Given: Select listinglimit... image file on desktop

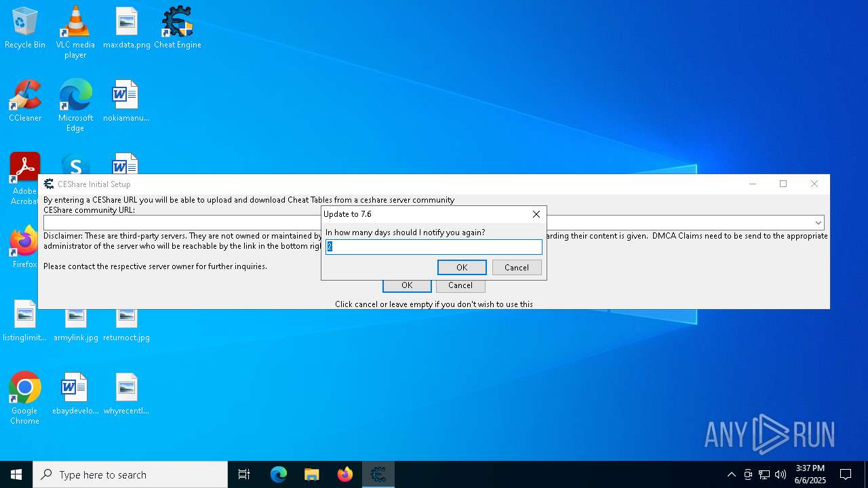Looking at the screenshot, I should [25, 322].
